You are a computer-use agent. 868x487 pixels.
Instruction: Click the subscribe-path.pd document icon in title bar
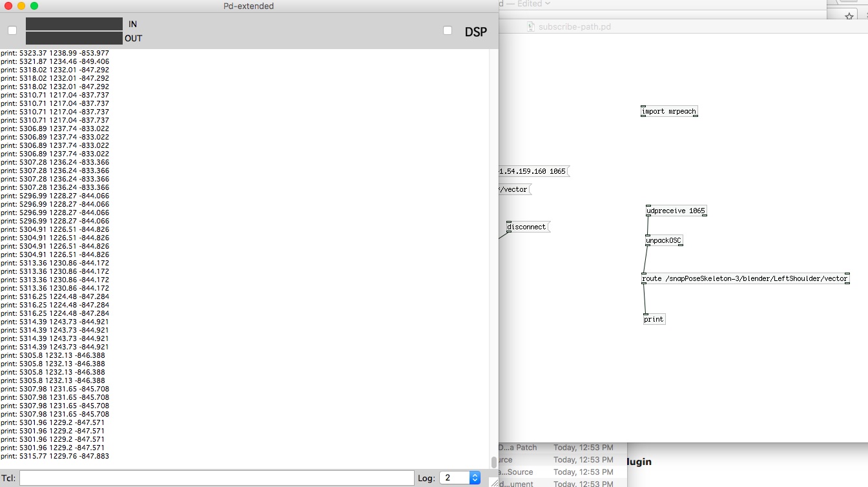[x=531, y=27]
